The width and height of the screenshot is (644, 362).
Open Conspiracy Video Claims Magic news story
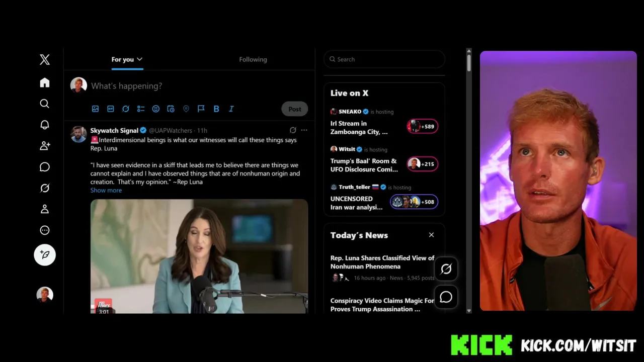[x=382, y=305]
